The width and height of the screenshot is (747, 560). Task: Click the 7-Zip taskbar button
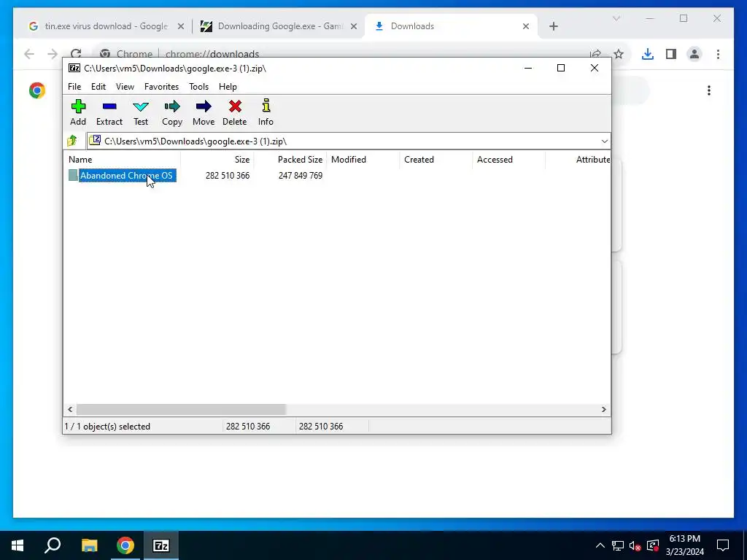click(160, 545)
